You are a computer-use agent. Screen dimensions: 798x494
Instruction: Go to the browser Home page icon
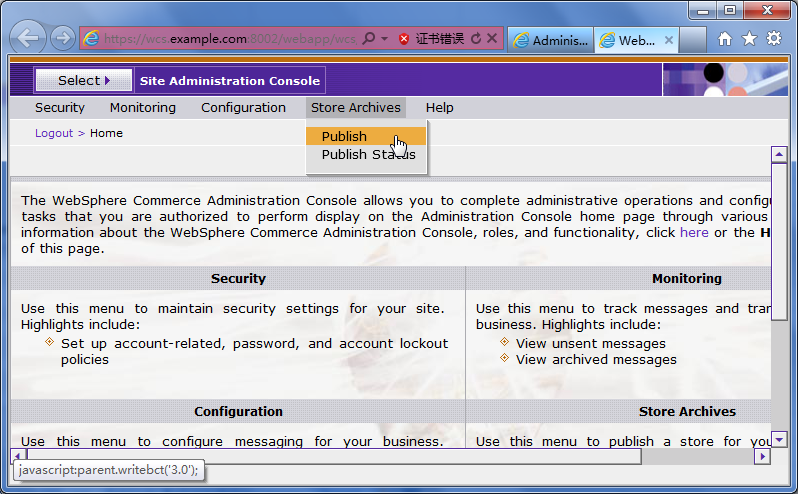coord(725,39)
